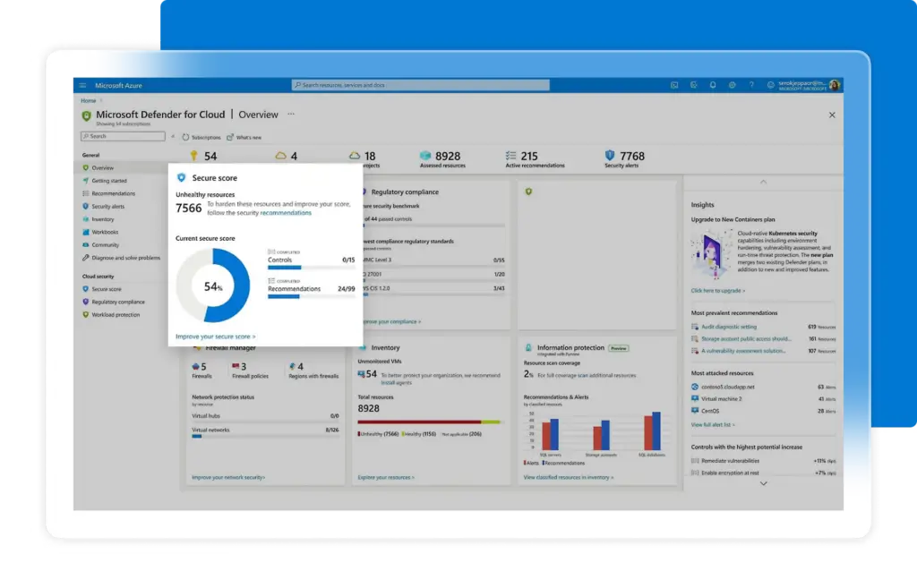This screenshot has width=917, height=588.
Task: Click the Subscriptions refresh icon
Action: (x=185, y=137)
